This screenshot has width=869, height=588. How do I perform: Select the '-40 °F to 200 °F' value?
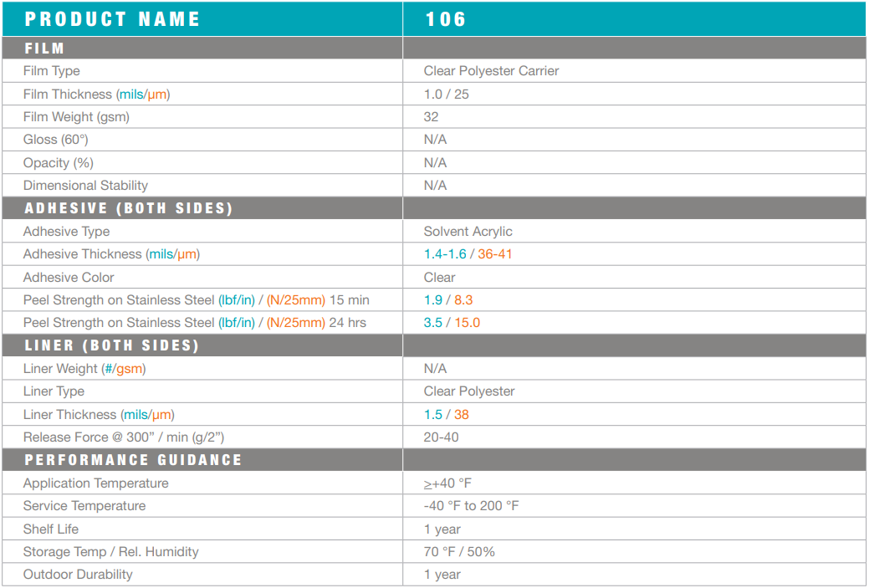tap(471, 506)
